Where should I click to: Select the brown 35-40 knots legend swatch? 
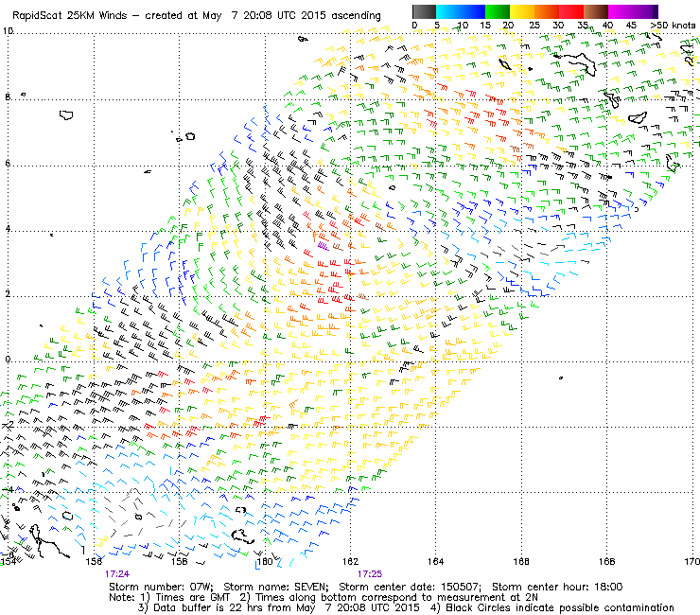(596, 11)
